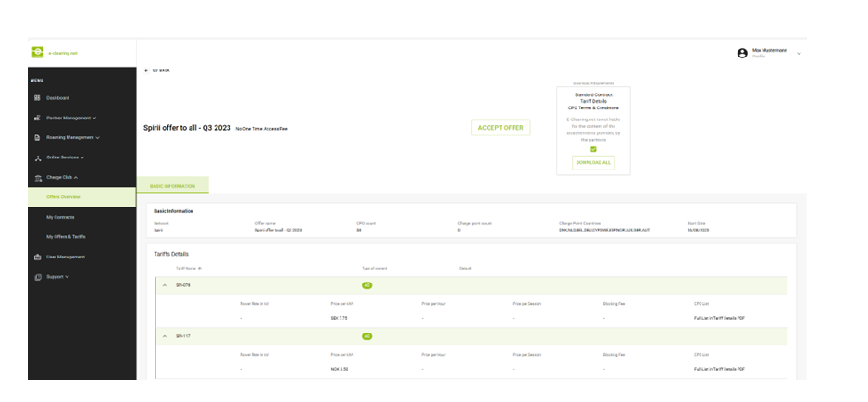Click Full List in Tariff Details PDF for SPI-117

point(719,369)
